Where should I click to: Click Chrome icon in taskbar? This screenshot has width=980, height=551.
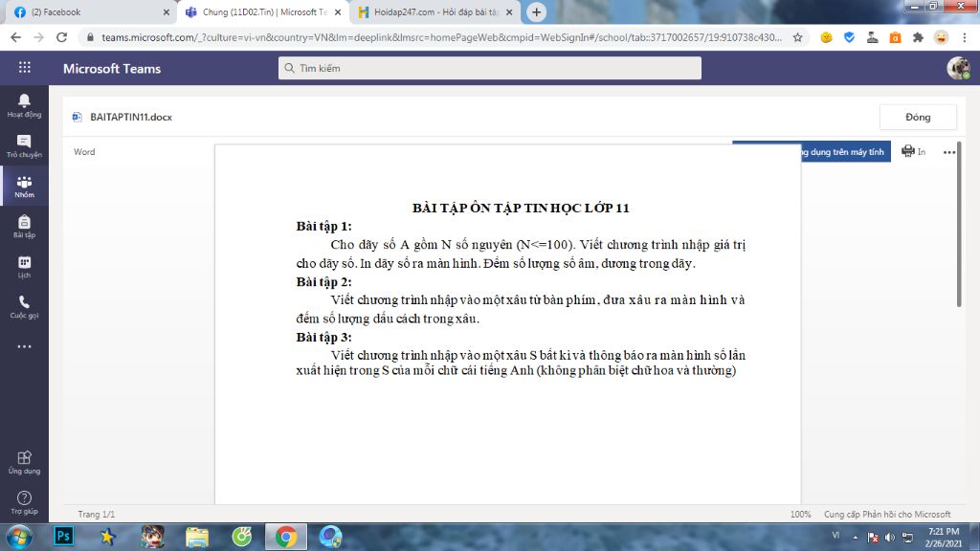point(285,536)
